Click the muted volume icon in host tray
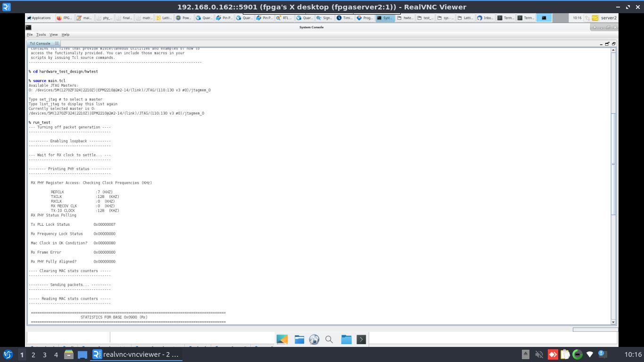This screenshot has width=644, height=362. (539, 354)
